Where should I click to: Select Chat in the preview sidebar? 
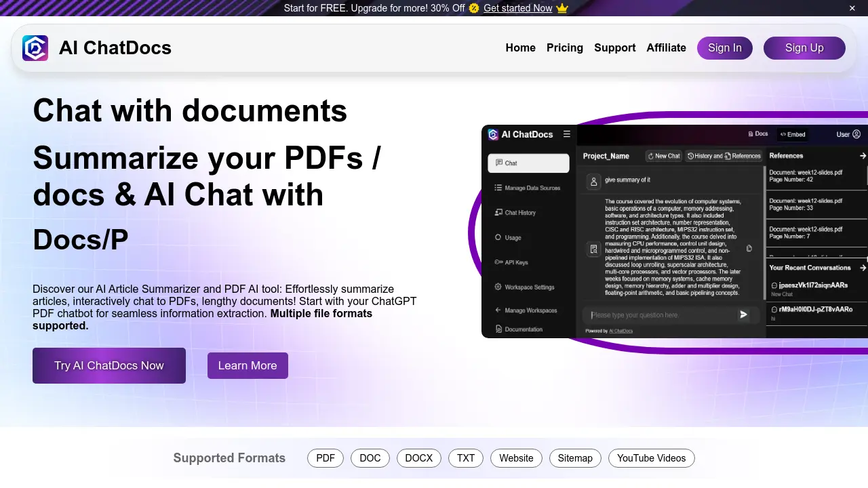(x=528, y=163)
